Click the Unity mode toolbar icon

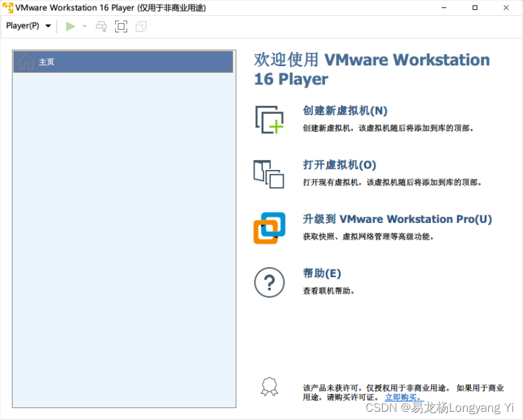pyautogui.click(x=141, y=26)
